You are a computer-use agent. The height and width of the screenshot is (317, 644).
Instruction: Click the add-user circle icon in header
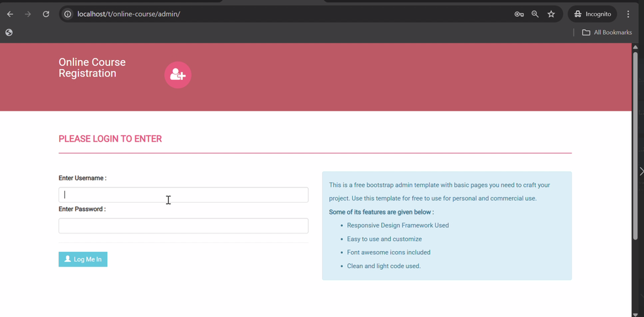[178, 75]
